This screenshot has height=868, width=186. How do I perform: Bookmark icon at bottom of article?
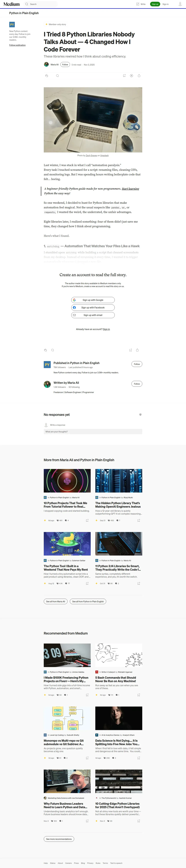[x=131, y=350]
